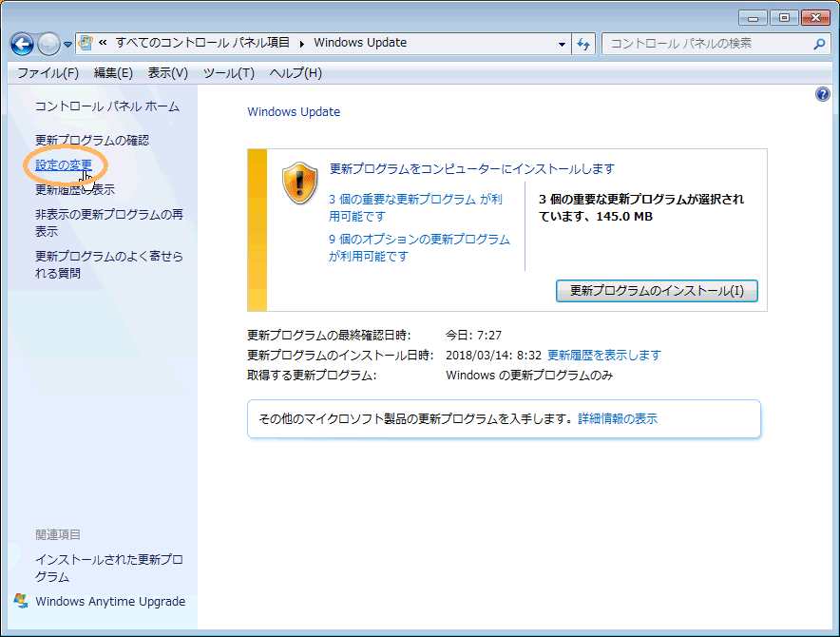Screen dimensions: 840x637
Task: Click the 関連項目 section label
Action: [58, 534]
